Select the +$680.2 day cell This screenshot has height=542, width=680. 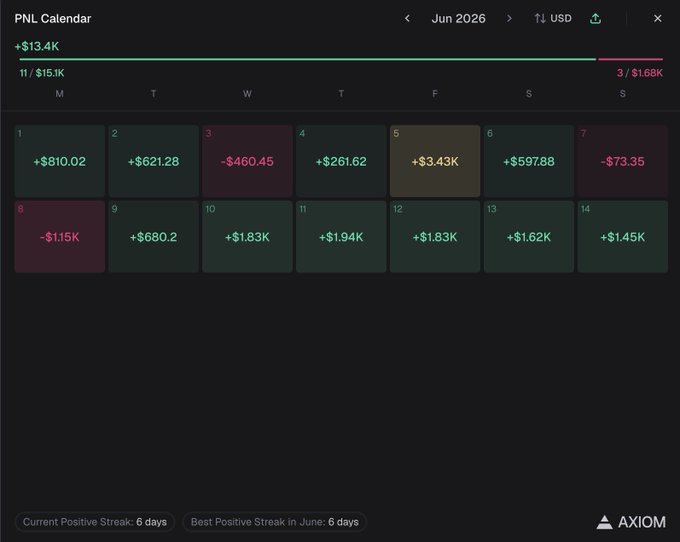click(x=154, y=236)
